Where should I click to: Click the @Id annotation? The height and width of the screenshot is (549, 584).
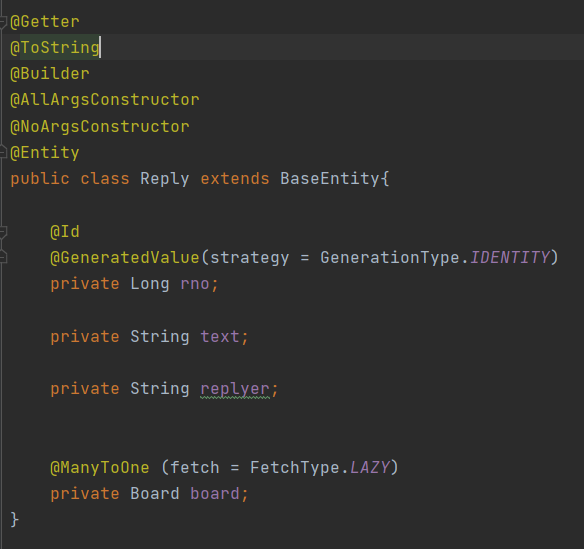(65, 232)
